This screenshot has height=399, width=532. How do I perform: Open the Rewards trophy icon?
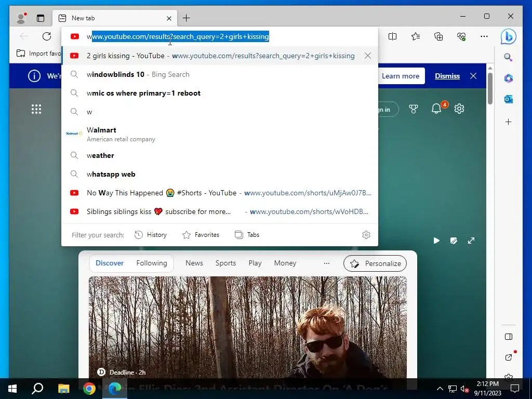[413, 109]
